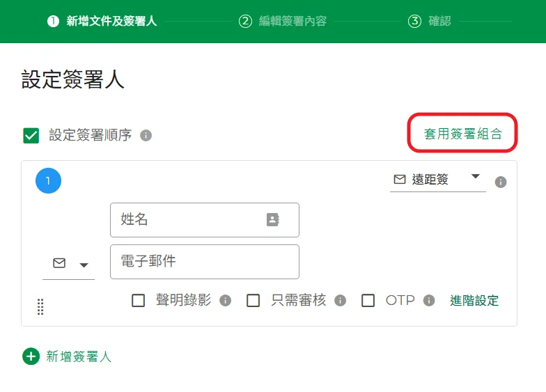Click info icon next to 設定簽署順序
This screenshot has height=392, width=546.
coord(146,135)
